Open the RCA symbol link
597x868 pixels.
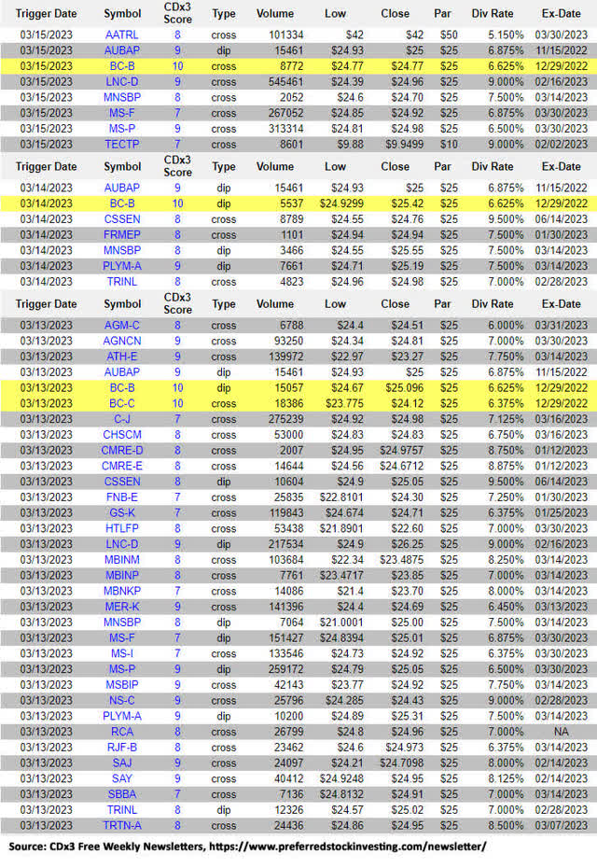[x=121, y=732]
